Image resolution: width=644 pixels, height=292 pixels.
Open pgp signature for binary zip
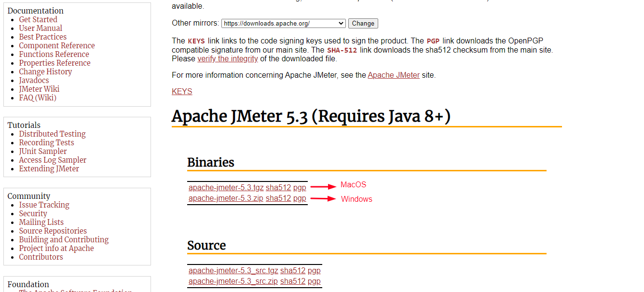pos(300,198)
